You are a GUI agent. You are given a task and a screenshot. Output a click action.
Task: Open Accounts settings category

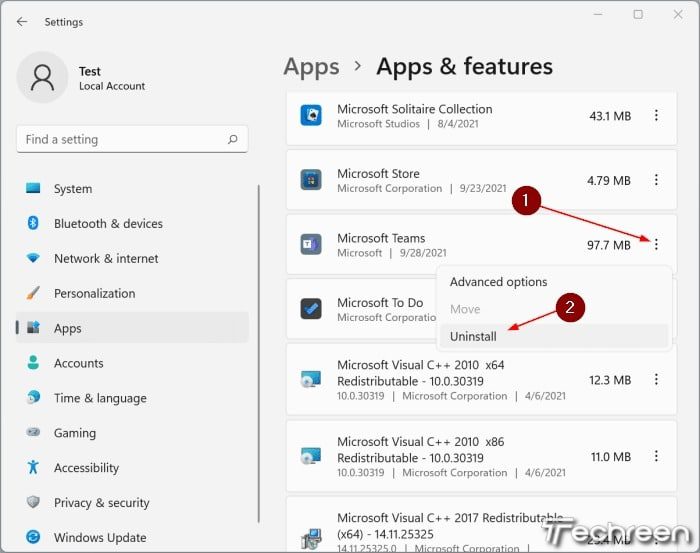[132, 363]
